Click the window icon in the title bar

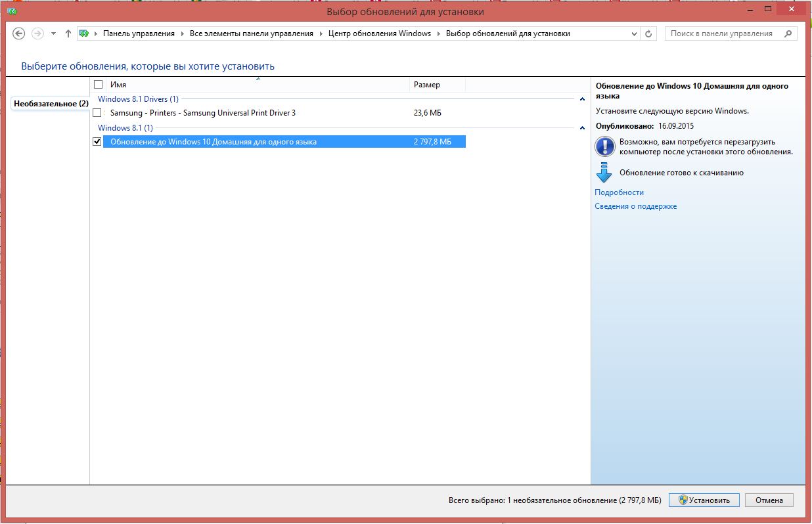pos(13,12)
